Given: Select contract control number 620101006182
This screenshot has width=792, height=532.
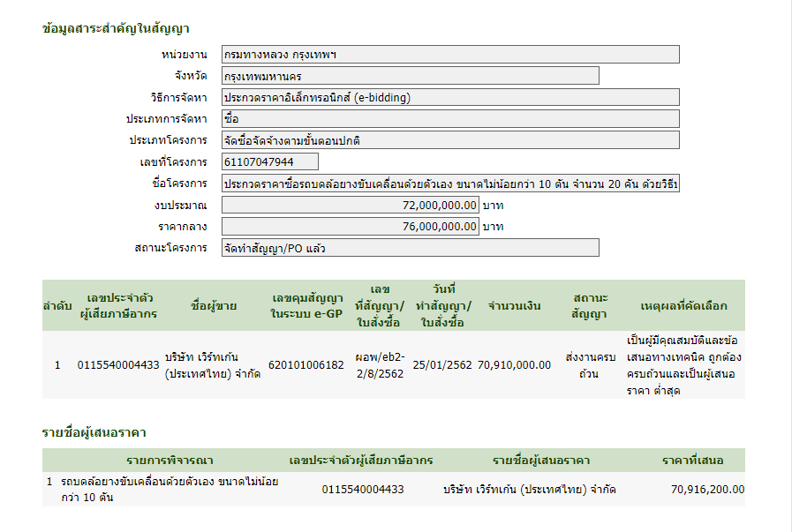Looking at the screenshot, I should coord(305,364).
